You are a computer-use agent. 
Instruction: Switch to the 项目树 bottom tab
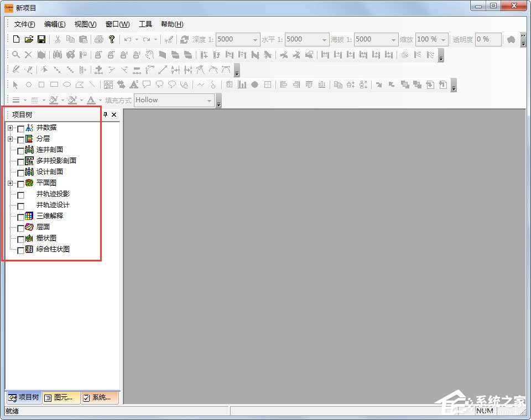[24, 397]
